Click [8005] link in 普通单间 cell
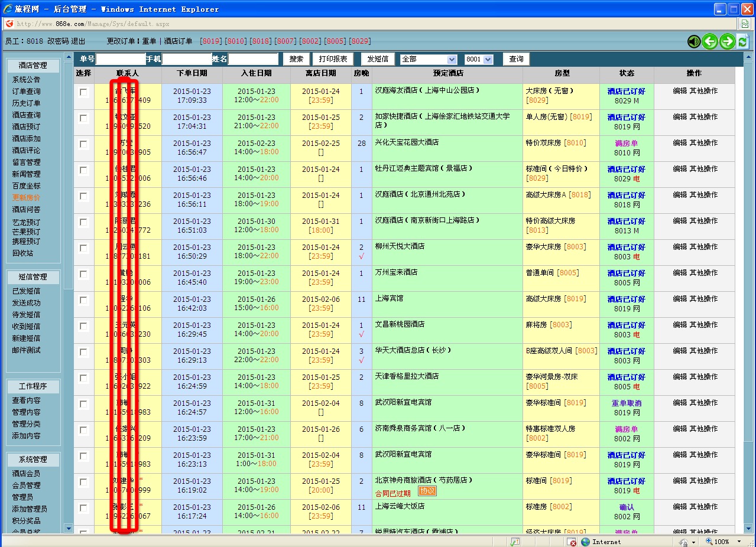 coord(569,273)
